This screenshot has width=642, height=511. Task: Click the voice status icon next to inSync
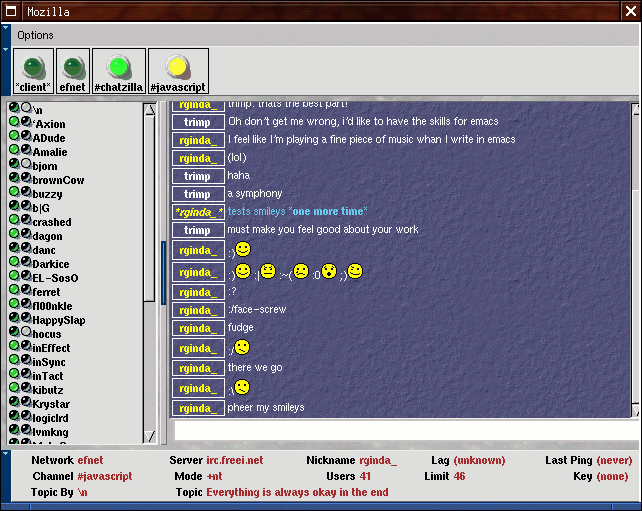click(26, 360)
